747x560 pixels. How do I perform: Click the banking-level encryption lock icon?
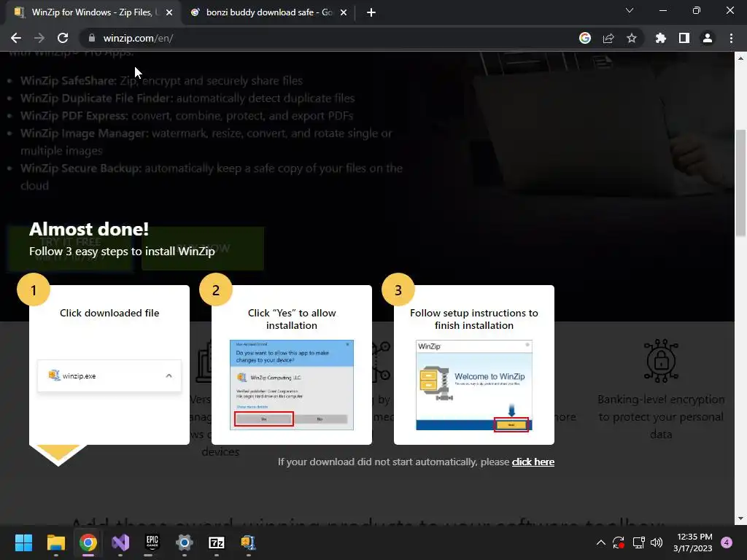[661, 360]
